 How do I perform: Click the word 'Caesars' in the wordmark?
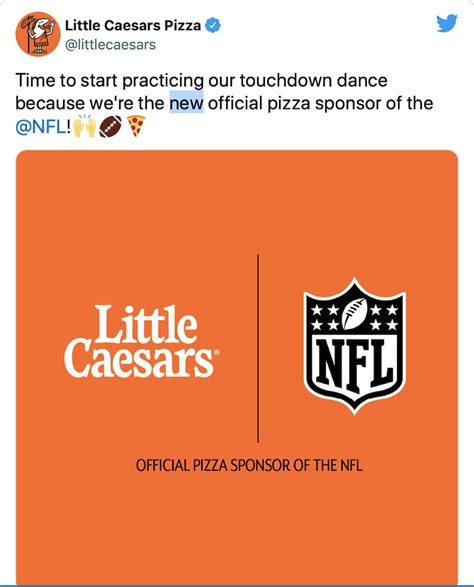point(139,359)
